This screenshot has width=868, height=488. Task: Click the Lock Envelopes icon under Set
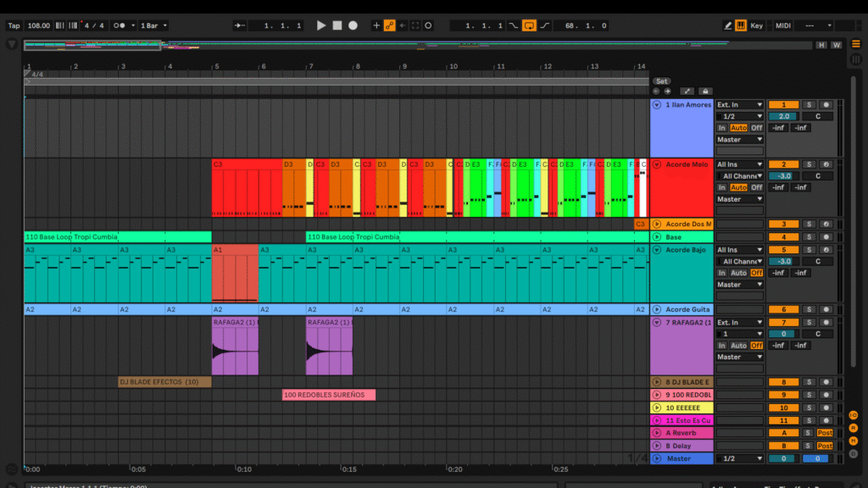tap(705, 91)
